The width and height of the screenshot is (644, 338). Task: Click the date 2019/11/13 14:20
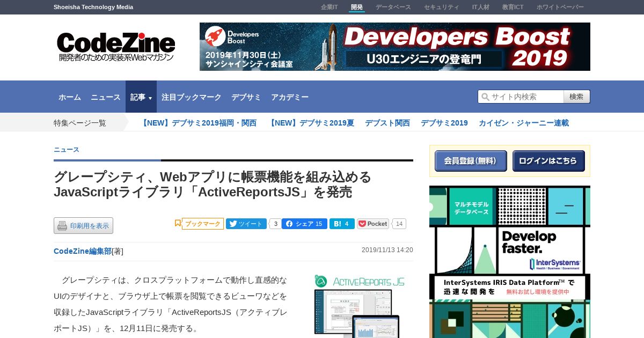(387, 250)
